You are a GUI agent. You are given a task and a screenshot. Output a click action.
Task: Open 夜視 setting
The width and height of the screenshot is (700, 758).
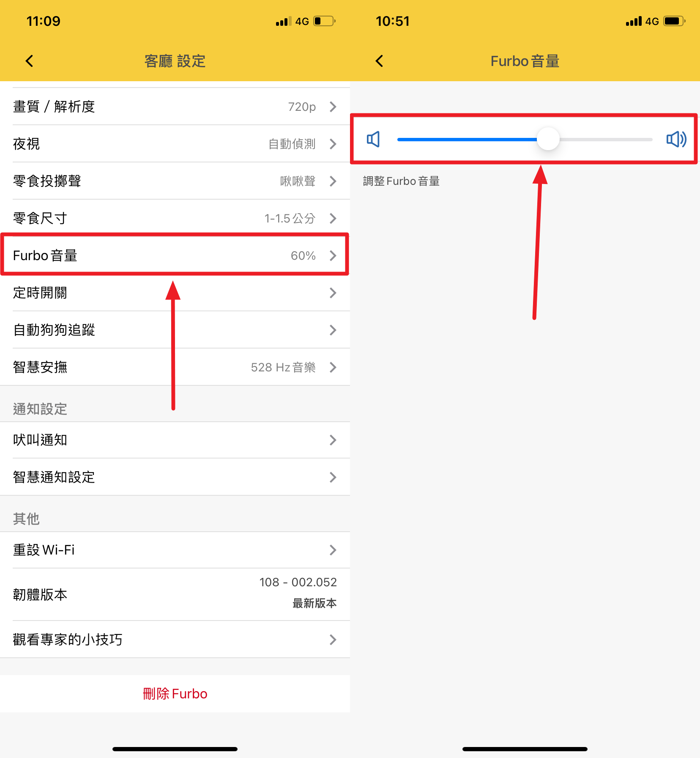click(175, 144)
